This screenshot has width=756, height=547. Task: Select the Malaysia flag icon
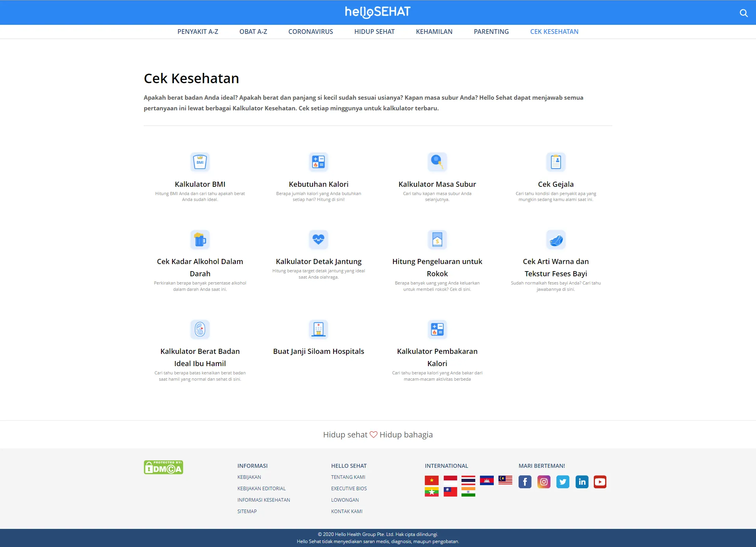(505, 480)
